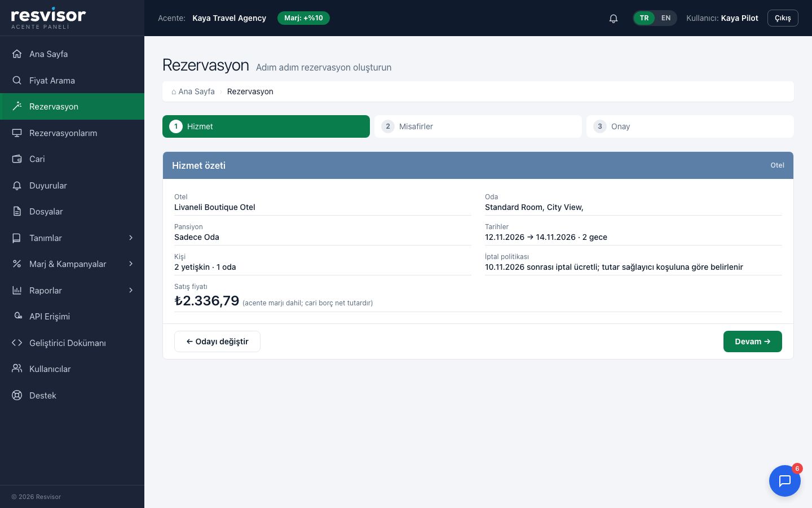Click the Çıkış logout button
The image size is (812, 508).
(783, 18)
